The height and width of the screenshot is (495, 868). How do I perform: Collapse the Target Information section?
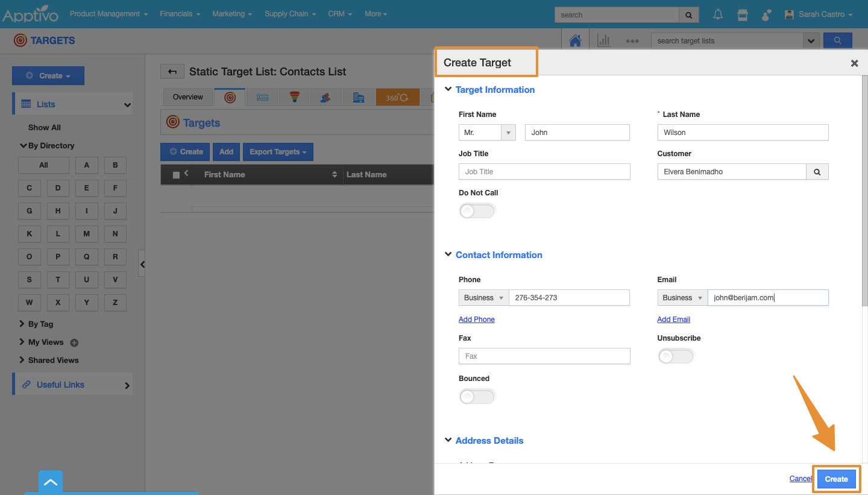448,89
